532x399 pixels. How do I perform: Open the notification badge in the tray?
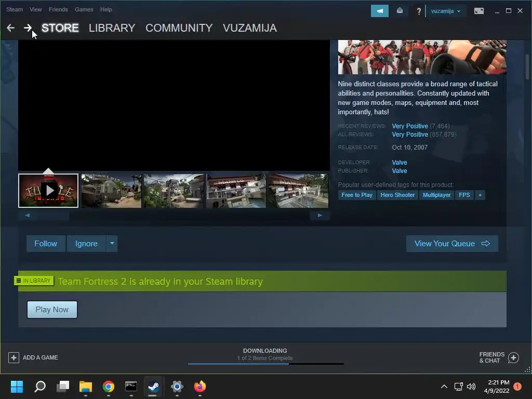pyautogui.click(x=517, y=387)
